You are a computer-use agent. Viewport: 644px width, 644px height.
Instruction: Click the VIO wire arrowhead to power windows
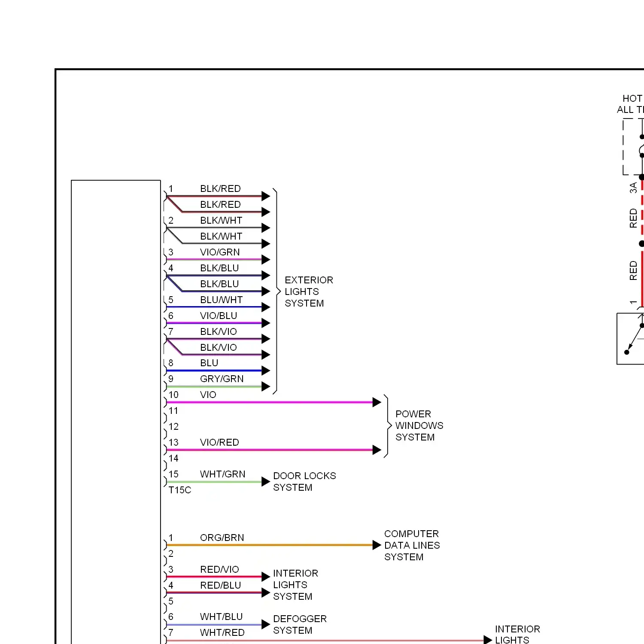377,402
